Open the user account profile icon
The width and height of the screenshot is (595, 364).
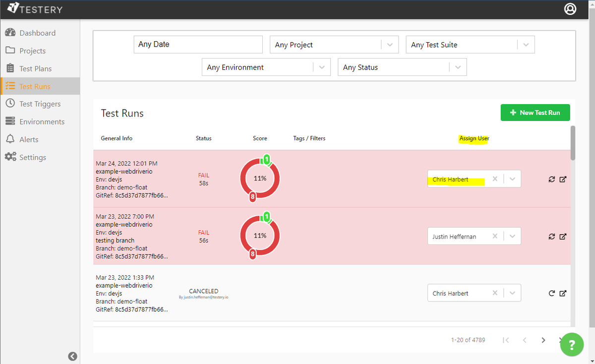coord(570,9)
